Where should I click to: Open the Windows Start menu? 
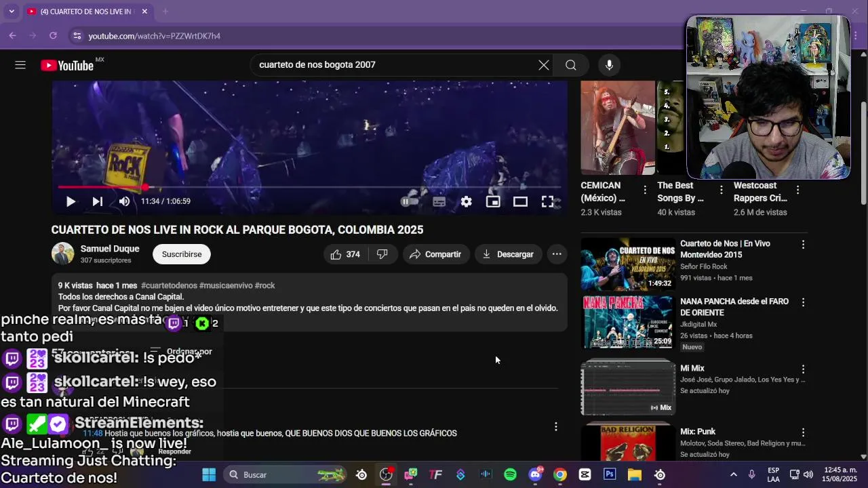[209, 474]
